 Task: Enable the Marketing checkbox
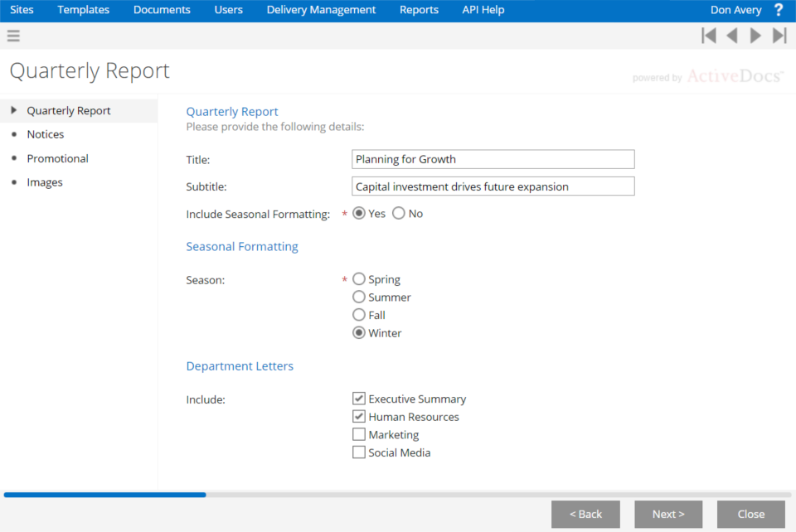pyautogui.click(x=359, y=434)
